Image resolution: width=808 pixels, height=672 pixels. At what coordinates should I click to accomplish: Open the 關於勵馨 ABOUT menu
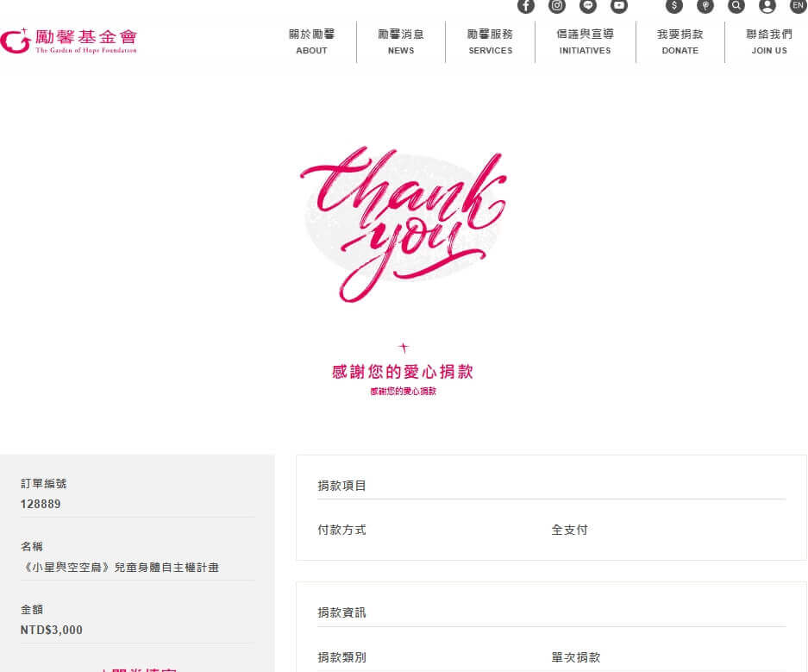click(311, 41)
